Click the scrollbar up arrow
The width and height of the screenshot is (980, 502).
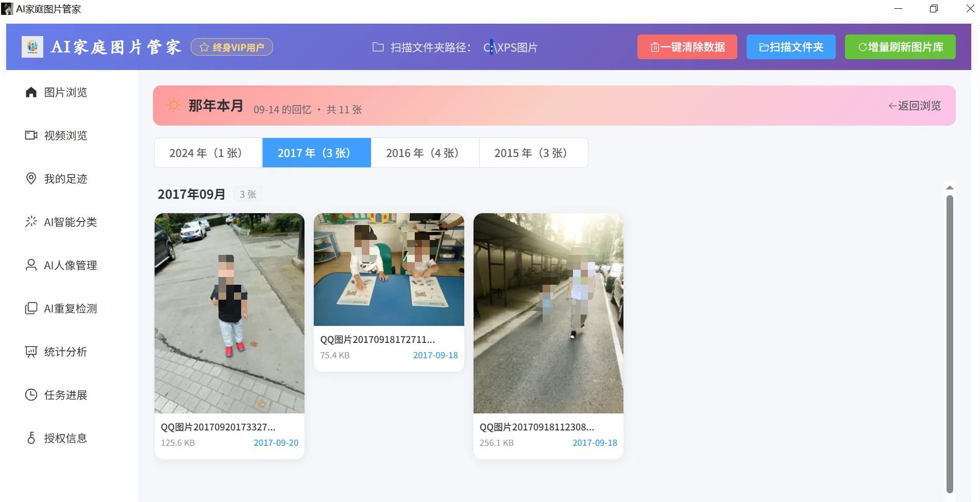pyautogui.click(x=950, y=187)
